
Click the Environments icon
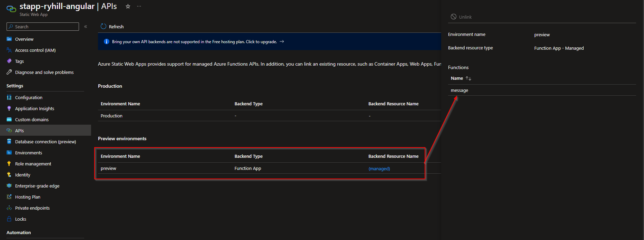(x=9, y=153)
